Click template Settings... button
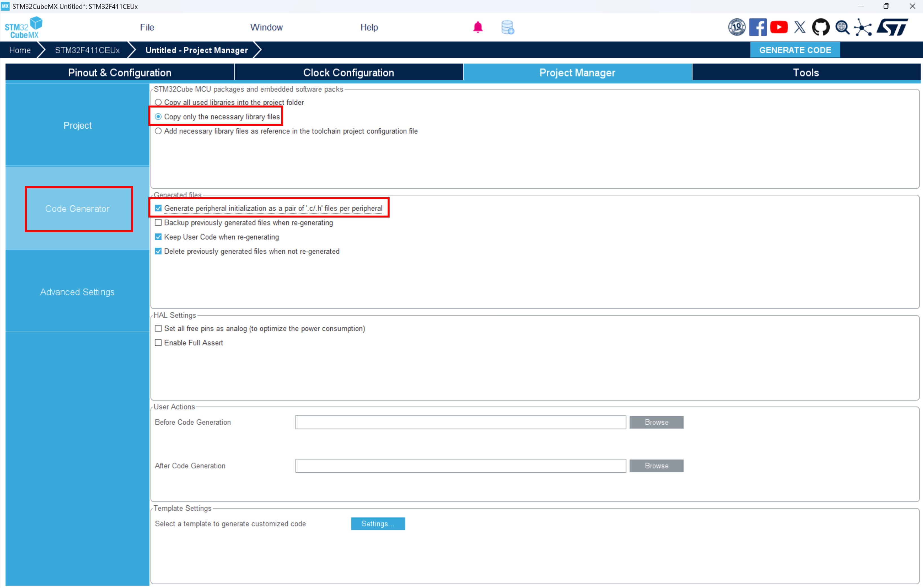The width and height of the screenshot is (923, 588). (x=377, y=524)
